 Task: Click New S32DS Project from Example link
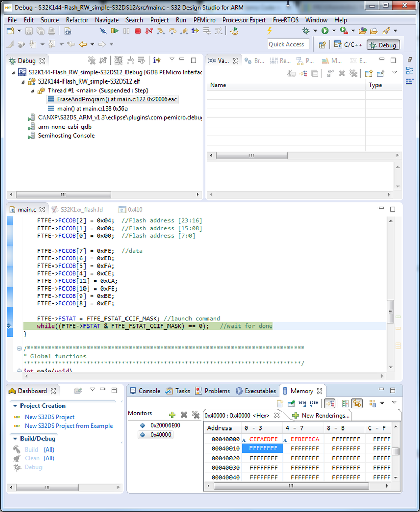point(69,426)
